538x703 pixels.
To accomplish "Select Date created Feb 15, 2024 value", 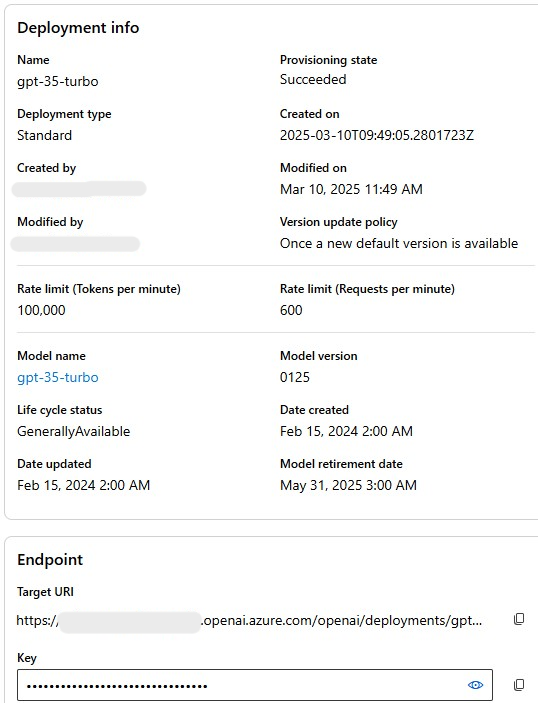I will pos(346,431).
